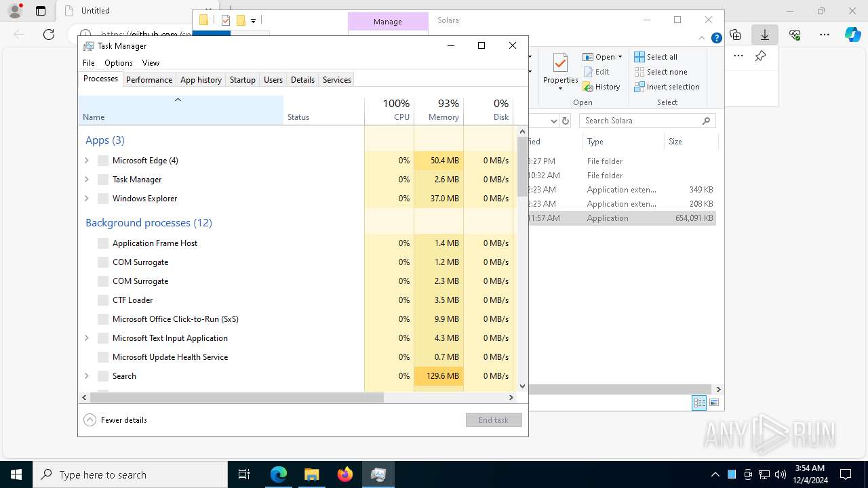The width and height of the screenshot is (868, 488).
Task: Click the Windows taskbar search box
Action: [130, 474]
